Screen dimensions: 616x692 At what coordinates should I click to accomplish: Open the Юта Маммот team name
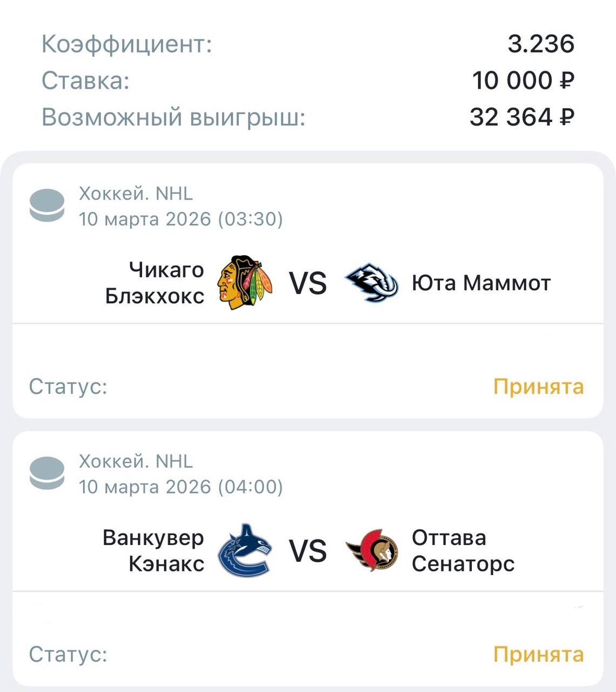(481, 283)
